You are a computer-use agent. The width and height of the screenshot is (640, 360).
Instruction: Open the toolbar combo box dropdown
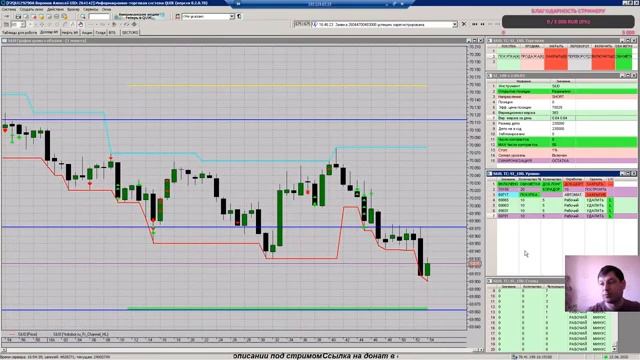pos(231,16)
